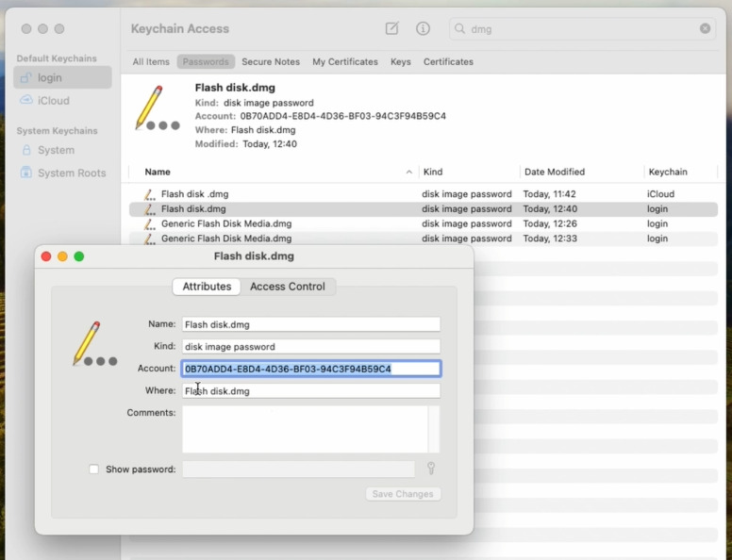Select the Flash disk .dmg iCloud row

pyautogui.click(x=423, y=194)
